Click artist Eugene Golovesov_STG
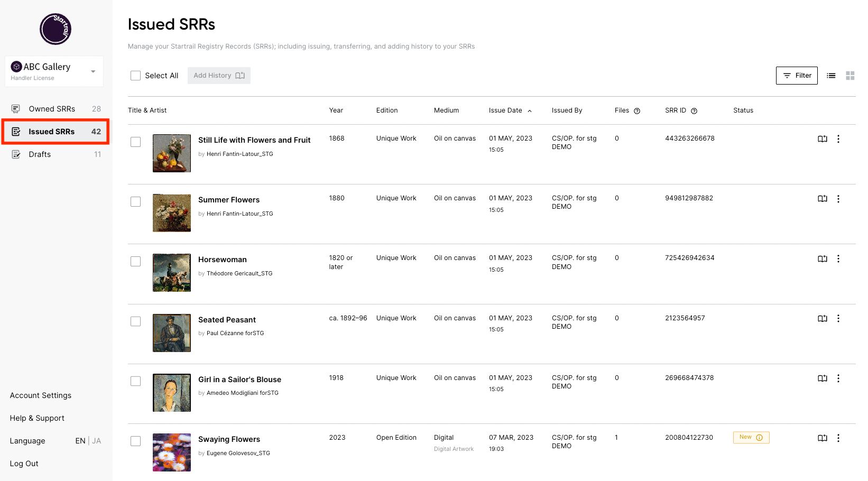The width and height of the screenshot is (868, 481). click(x=238, y=453)
